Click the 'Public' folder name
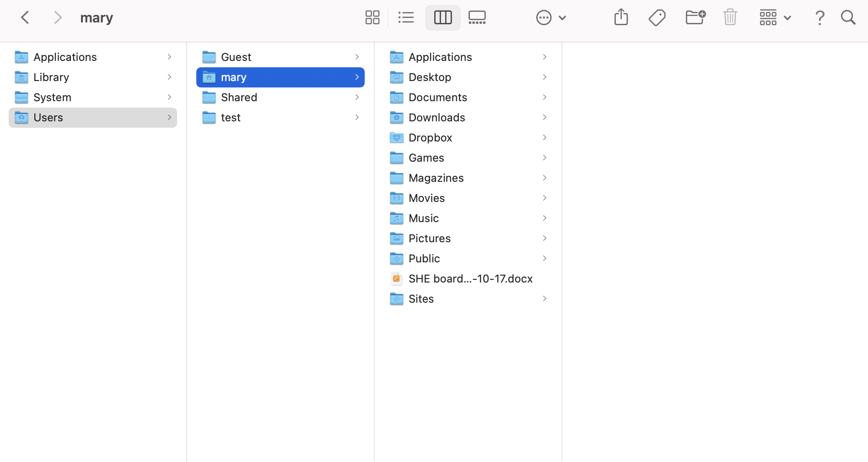Viewport: 868px width, 462px height. (424, 259)
